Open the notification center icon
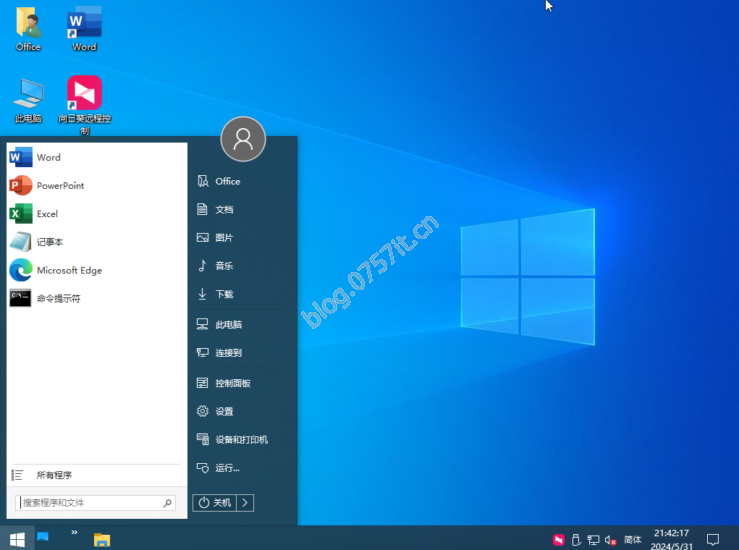 [713, 539]
